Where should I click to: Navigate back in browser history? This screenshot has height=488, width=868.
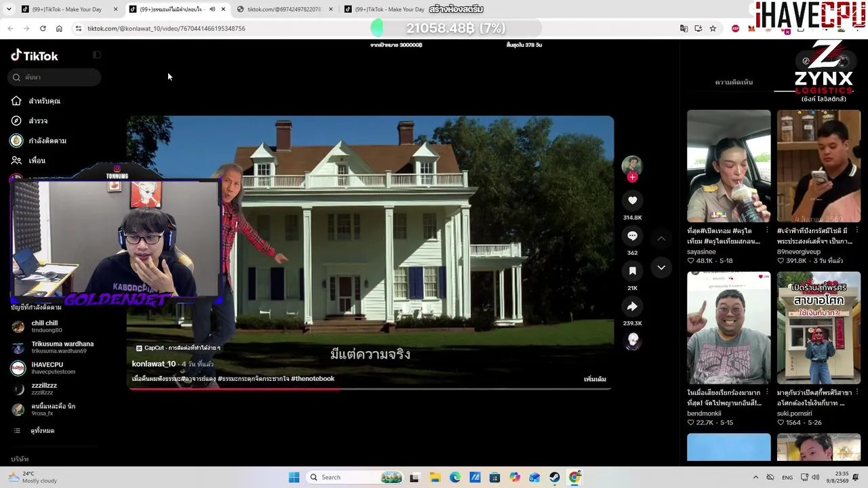[x=10, y=28]
